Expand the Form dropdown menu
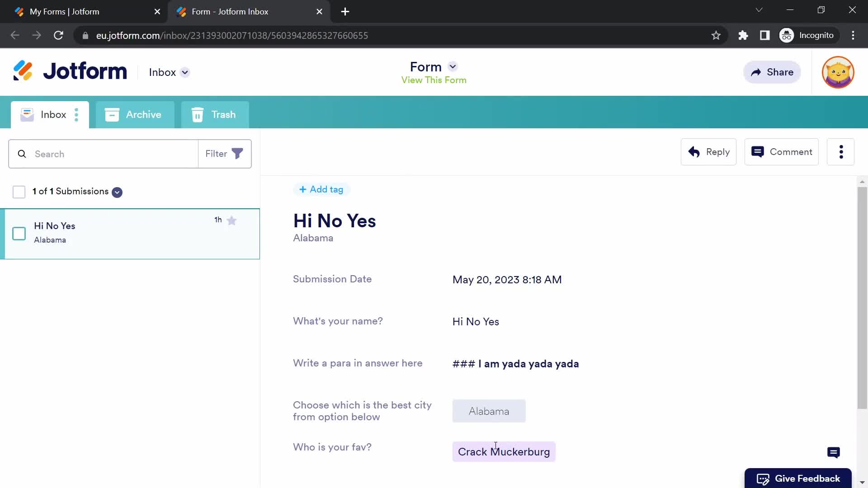868x488 pixels. click(x=453, y=67)
